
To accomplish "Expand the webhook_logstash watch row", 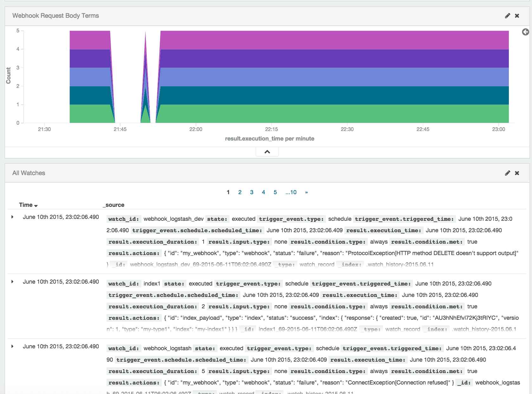I will click(12, 346).
